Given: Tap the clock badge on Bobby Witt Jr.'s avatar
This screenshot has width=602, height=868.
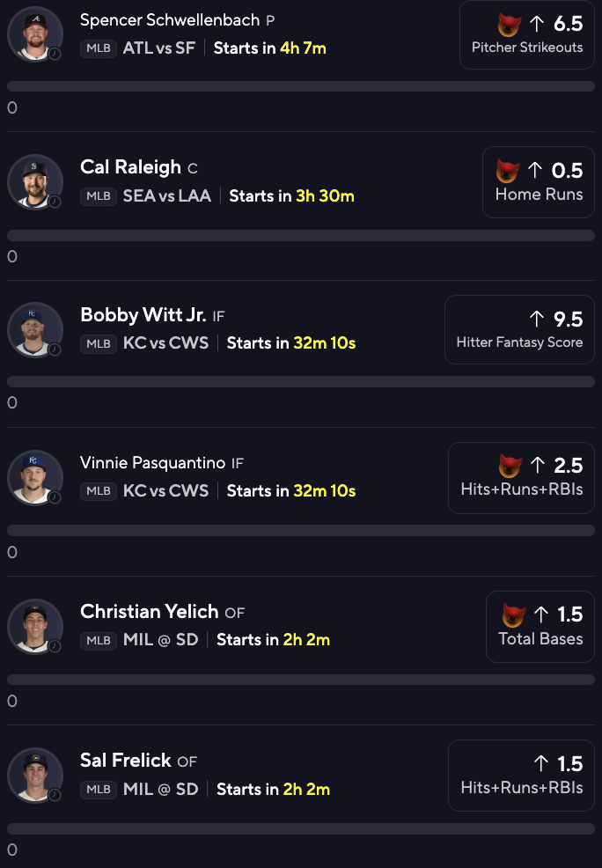Looking at the screenshot, I should 55,349.
